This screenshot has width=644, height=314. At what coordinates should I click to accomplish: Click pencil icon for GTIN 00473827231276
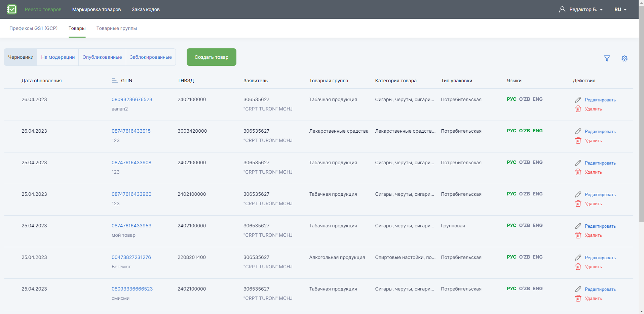578,258
